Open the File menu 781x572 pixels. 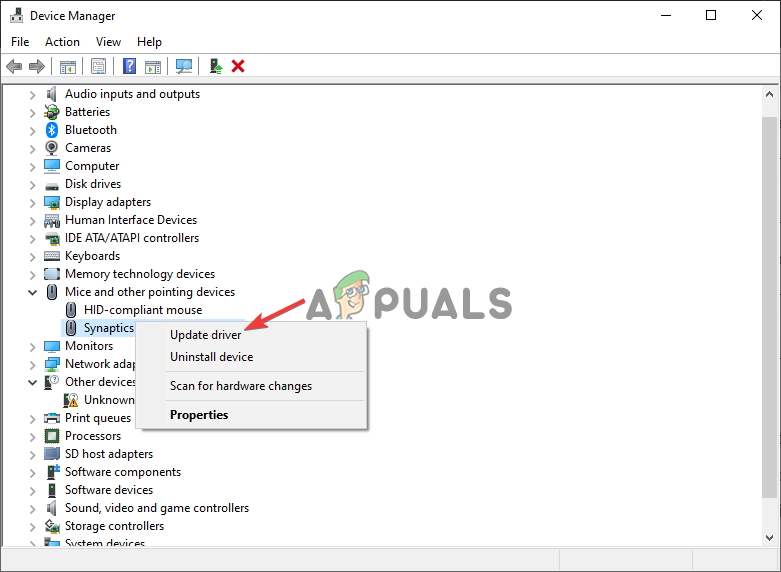[x=20, y=42]
